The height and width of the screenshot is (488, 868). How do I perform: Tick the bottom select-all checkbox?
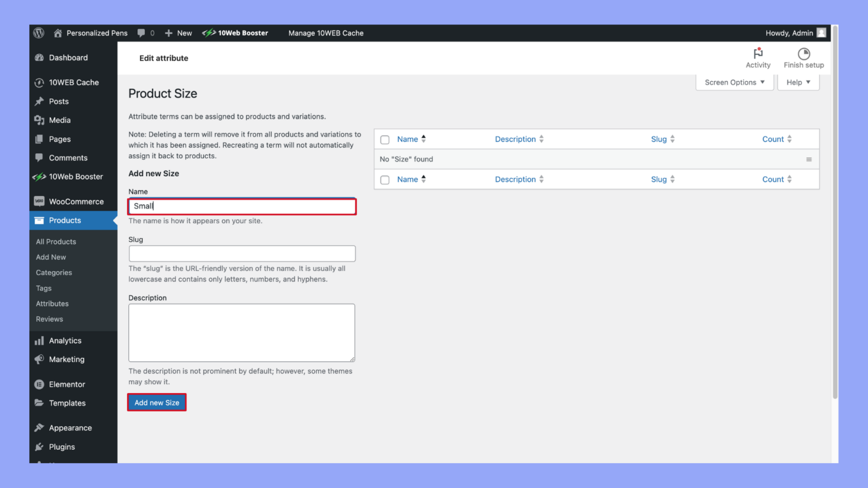(x=385, y=180)
